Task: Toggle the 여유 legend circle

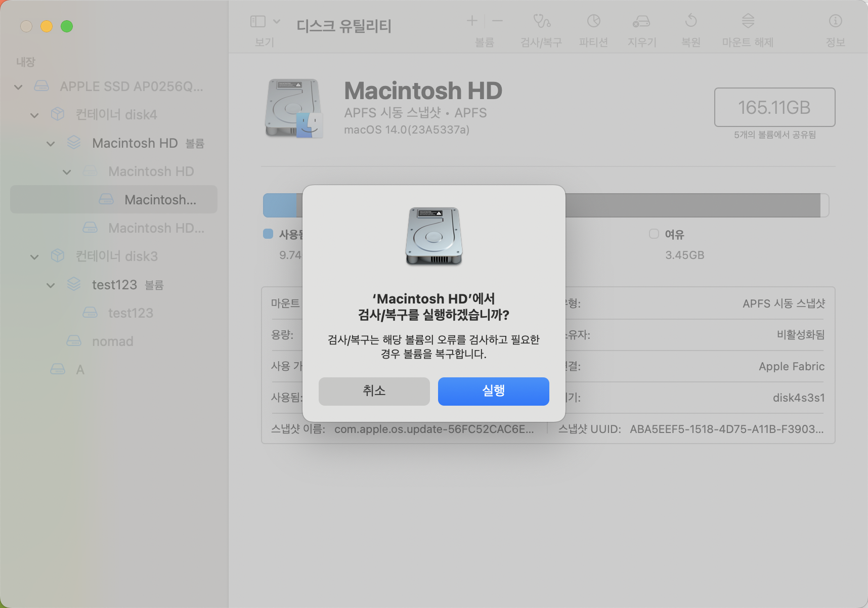Action: [655, 234]
